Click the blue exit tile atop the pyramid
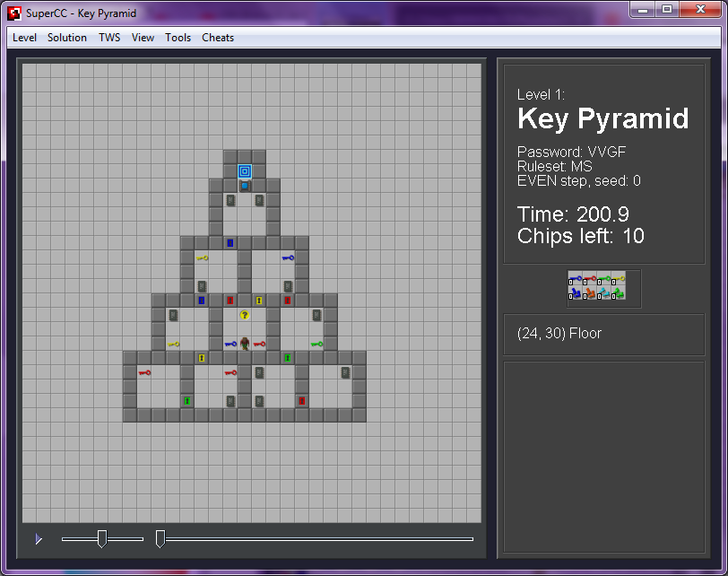 coord(245,171)
